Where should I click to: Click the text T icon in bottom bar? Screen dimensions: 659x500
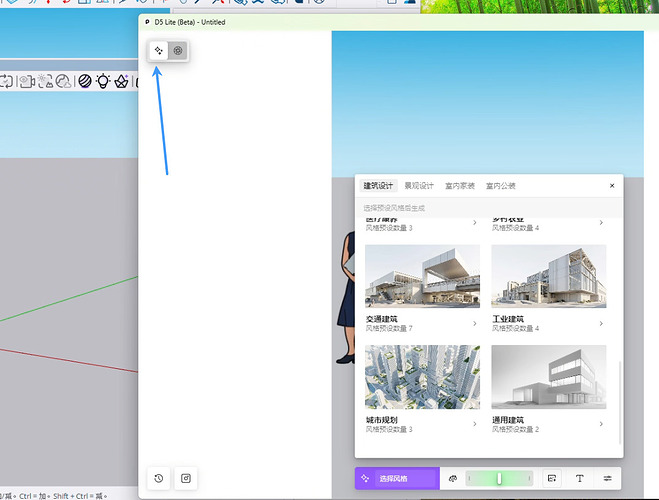click(579, 479)
